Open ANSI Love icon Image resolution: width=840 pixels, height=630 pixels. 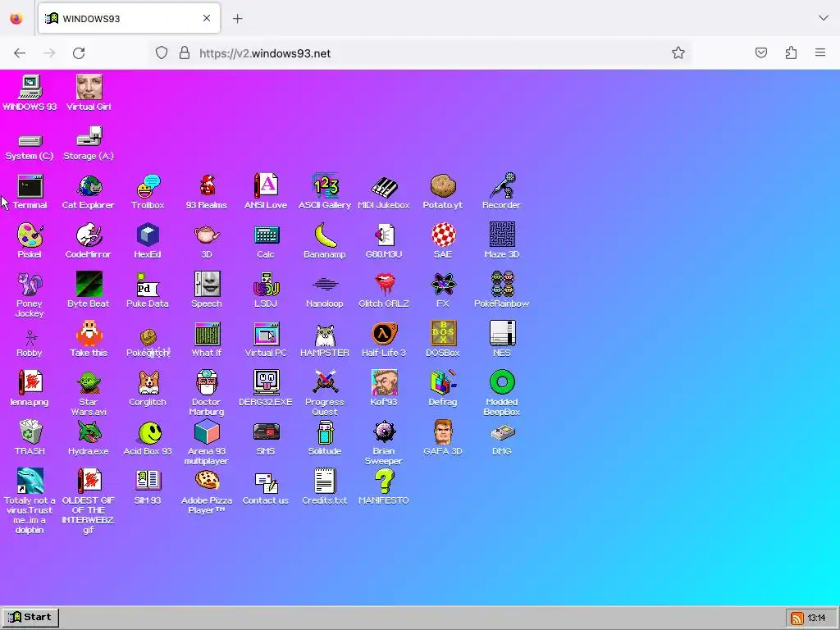coord(266,187)
